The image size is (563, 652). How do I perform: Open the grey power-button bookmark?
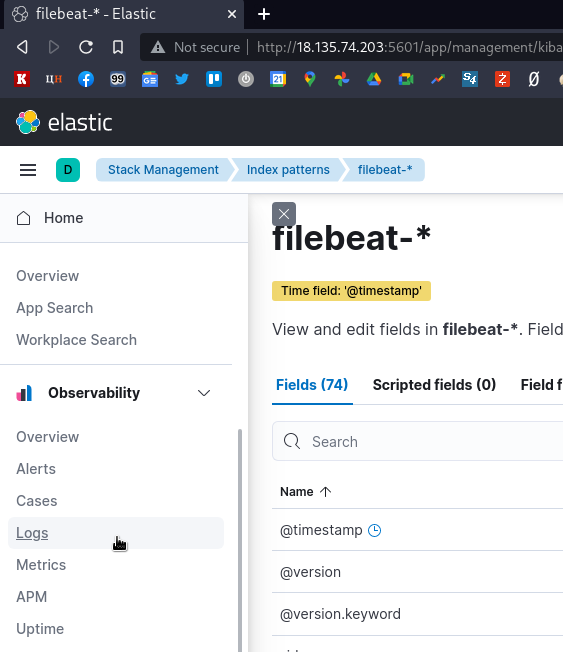[x=246, y=79]
